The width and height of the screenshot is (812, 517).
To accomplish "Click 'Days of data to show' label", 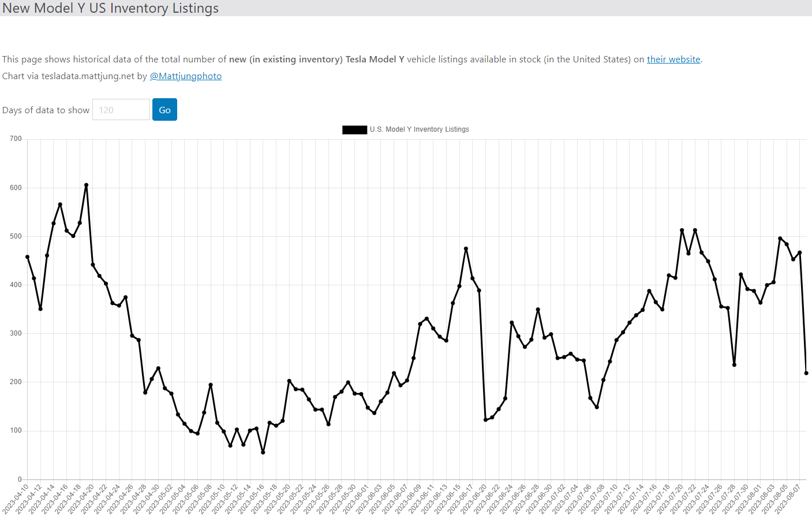I will (x=46, y=110).
